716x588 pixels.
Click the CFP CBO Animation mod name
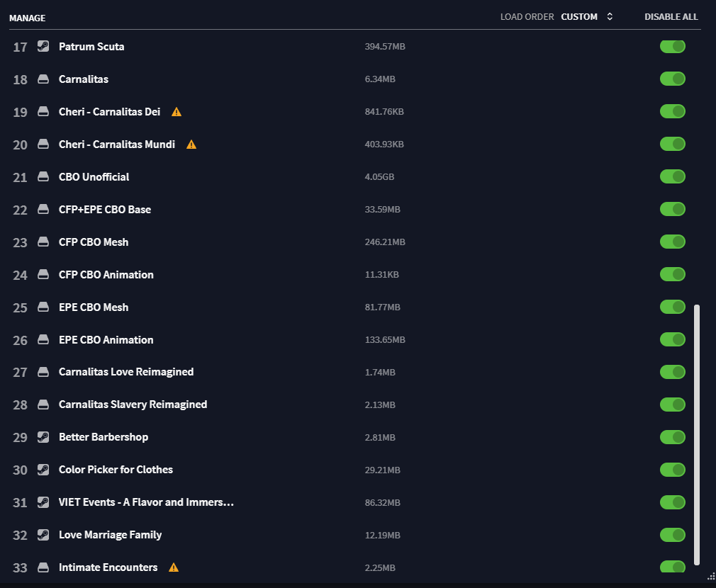106,275
